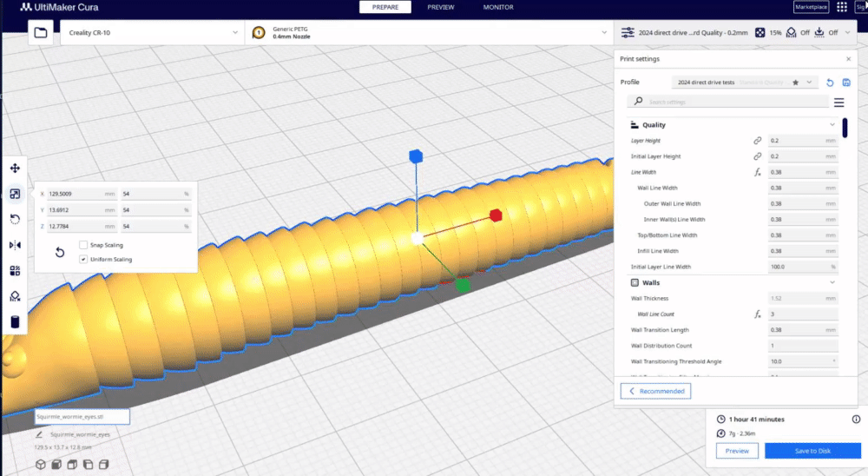This screenshot has width=868, height=476.
Task: Switch to left view cube icon
Action: 88,465
